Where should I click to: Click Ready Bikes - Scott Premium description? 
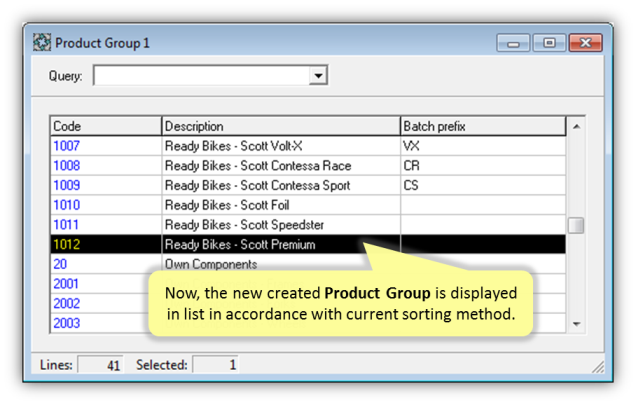point(240,244)
